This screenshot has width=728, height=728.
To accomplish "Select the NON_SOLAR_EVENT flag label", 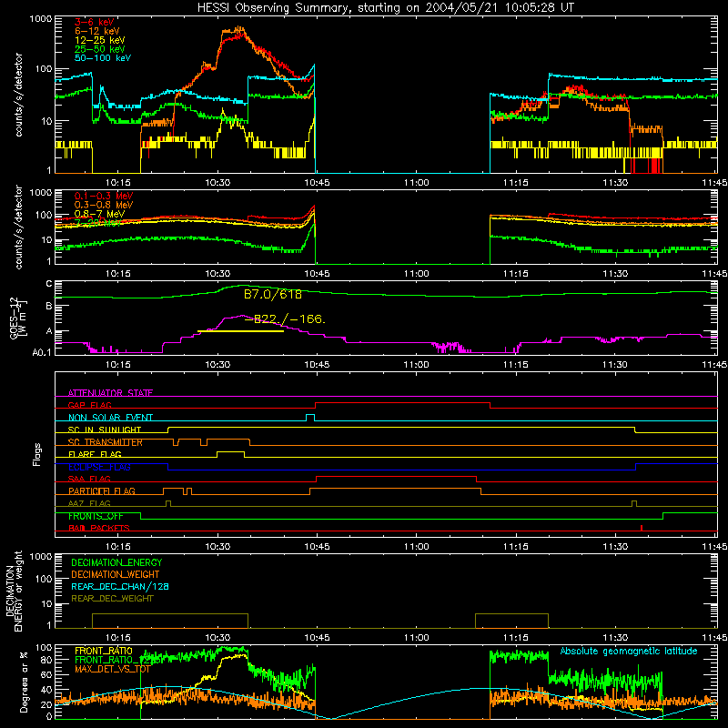I will click(x=110, y=418).
